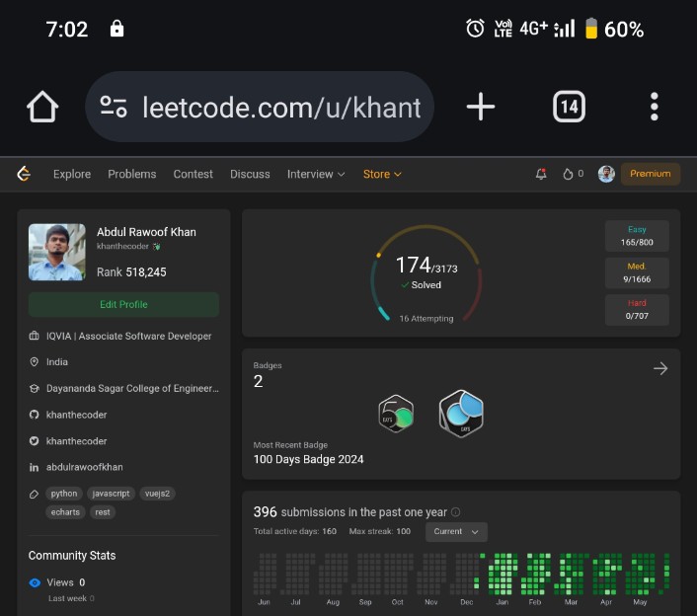Open Twitter link khanthecoder
The width and height of the screenshot is (697, 616).
tap(76, 441)
